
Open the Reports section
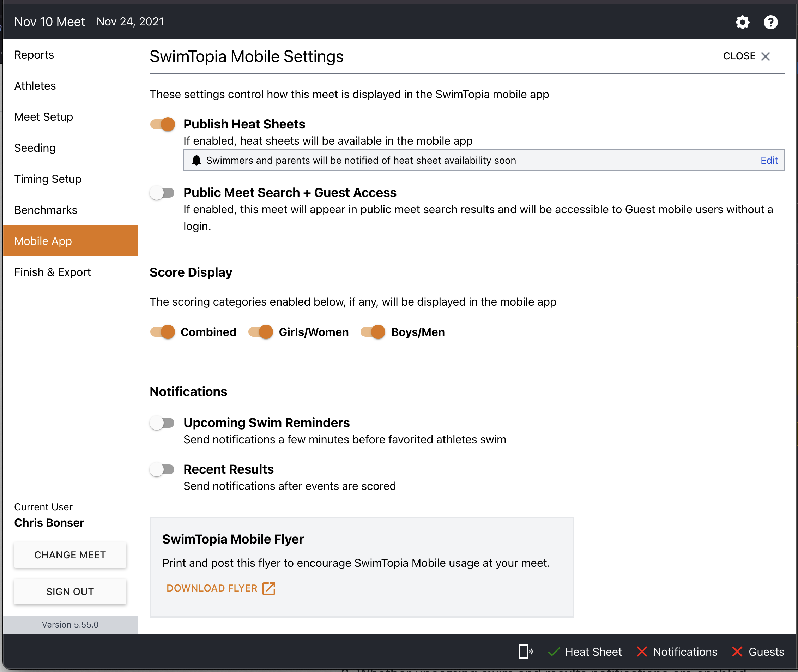(x=71, y=55)
